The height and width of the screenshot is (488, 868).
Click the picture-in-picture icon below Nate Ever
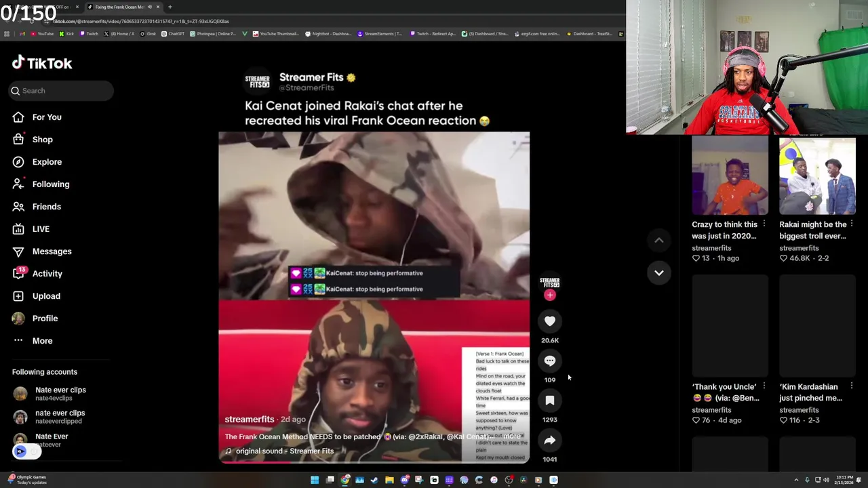coord(20,451)
